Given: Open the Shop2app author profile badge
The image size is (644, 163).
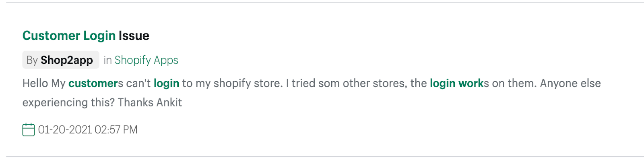Looking at the screenshot, I should [x=61, y=60].
